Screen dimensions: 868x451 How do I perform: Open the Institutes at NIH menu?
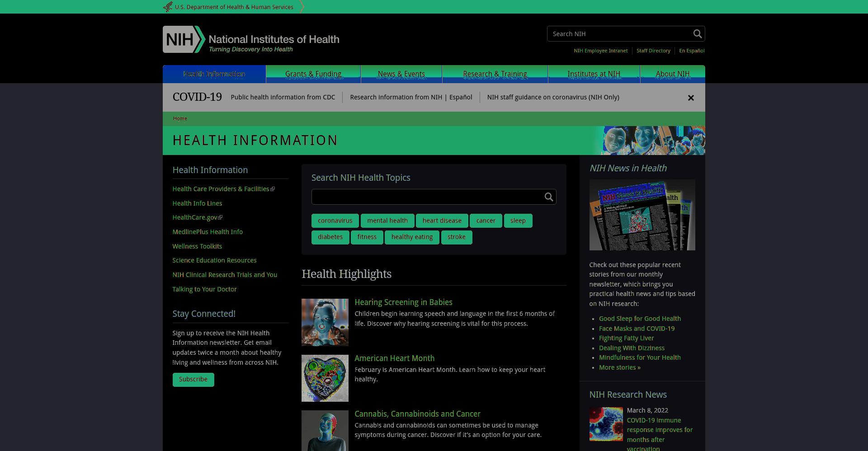[x=594, y=74]
